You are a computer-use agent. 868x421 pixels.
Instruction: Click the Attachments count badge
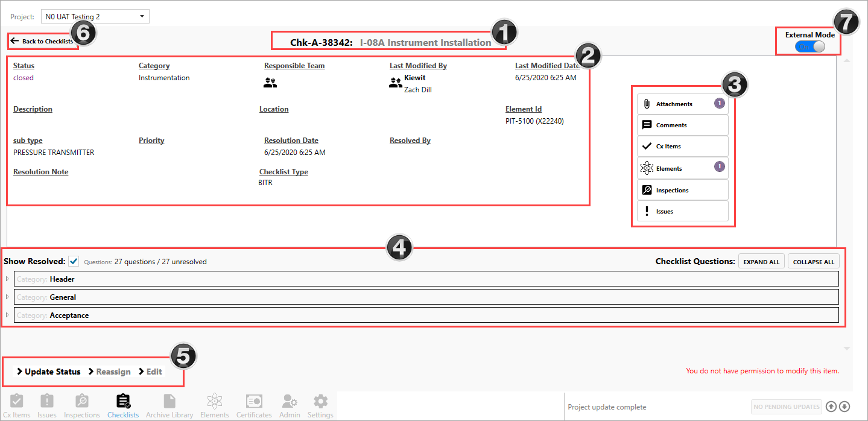(x=719, y=104)
